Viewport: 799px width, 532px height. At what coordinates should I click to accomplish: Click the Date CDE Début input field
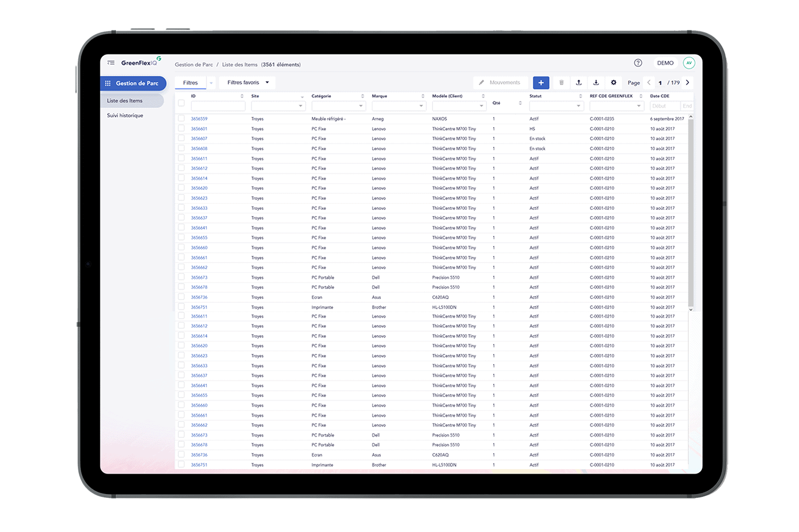(x=665, y=106)
